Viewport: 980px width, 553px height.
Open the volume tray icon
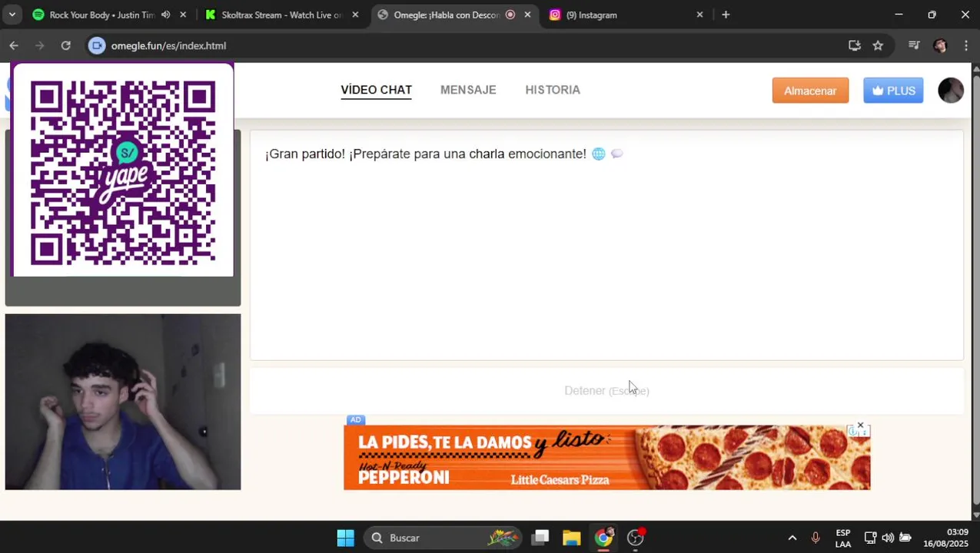pyautogui.click(x=888, y=538)
